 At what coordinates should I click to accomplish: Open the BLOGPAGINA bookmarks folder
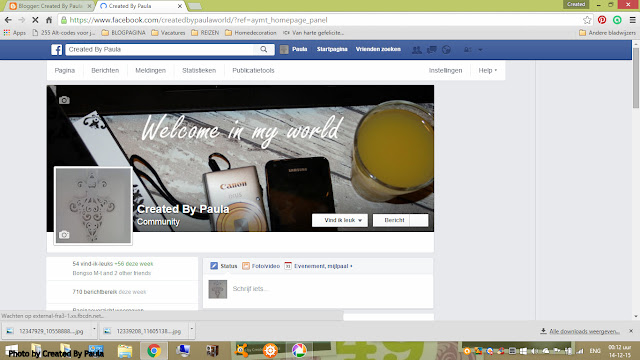tap(123, 33)
